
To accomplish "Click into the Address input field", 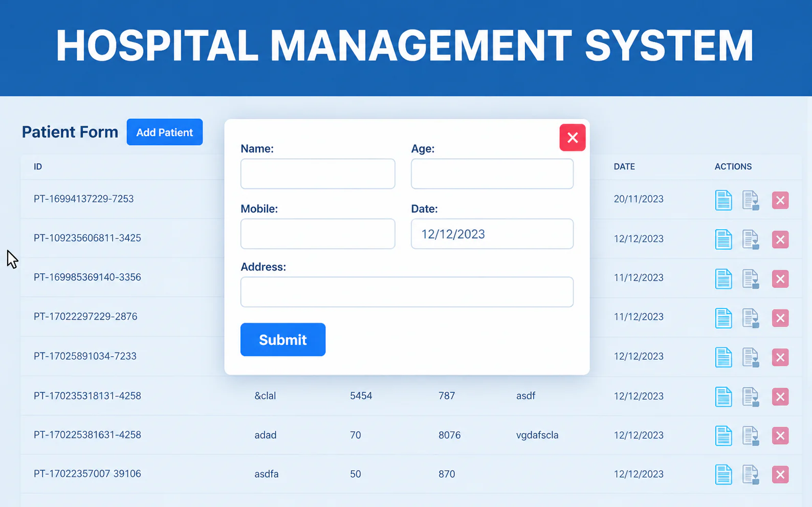I will [x=407, y=292].
